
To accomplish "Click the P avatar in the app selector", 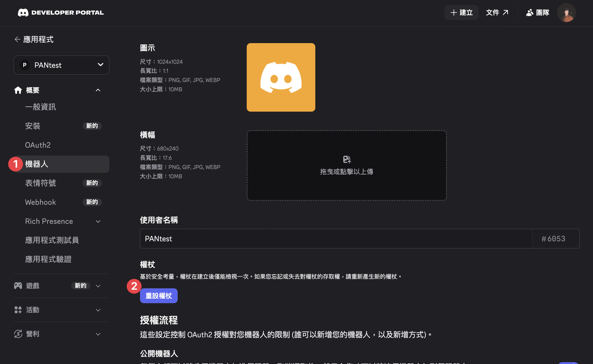I will (25, 65).
